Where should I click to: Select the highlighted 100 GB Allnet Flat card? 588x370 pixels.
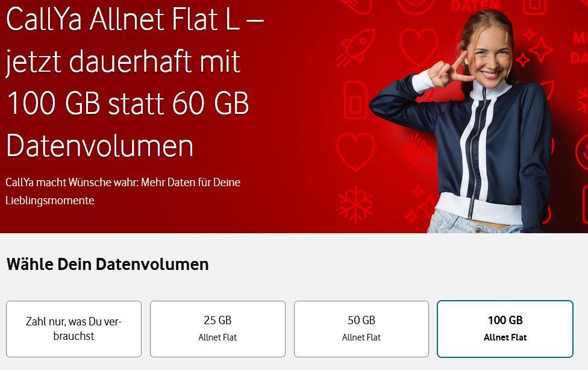tap(505, 329)
